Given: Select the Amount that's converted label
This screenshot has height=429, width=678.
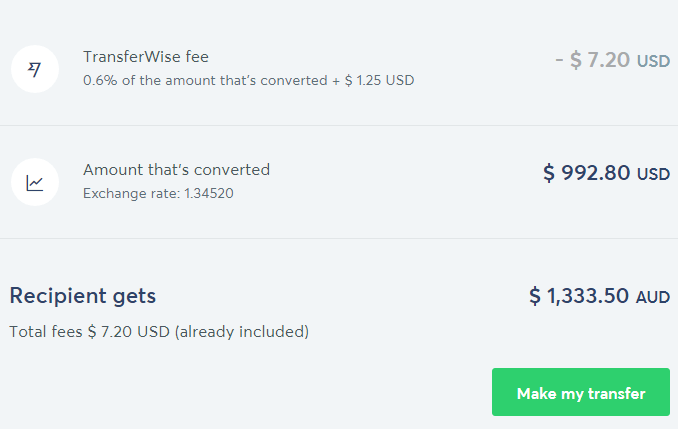Looking at the screenshot, I should coord(176,170).
